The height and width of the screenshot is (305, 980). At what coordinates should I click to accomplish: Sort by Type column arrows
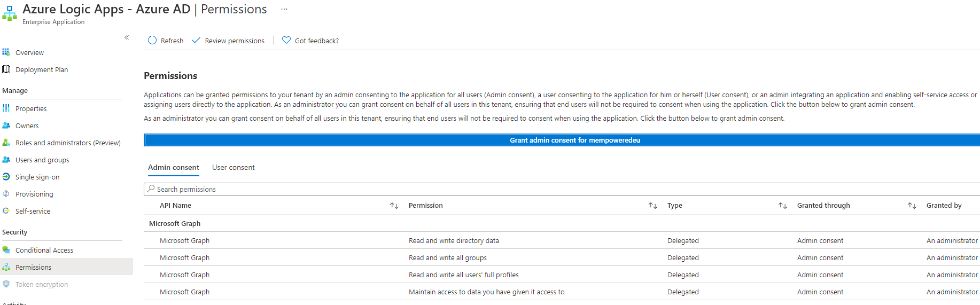tap(783, 206)
